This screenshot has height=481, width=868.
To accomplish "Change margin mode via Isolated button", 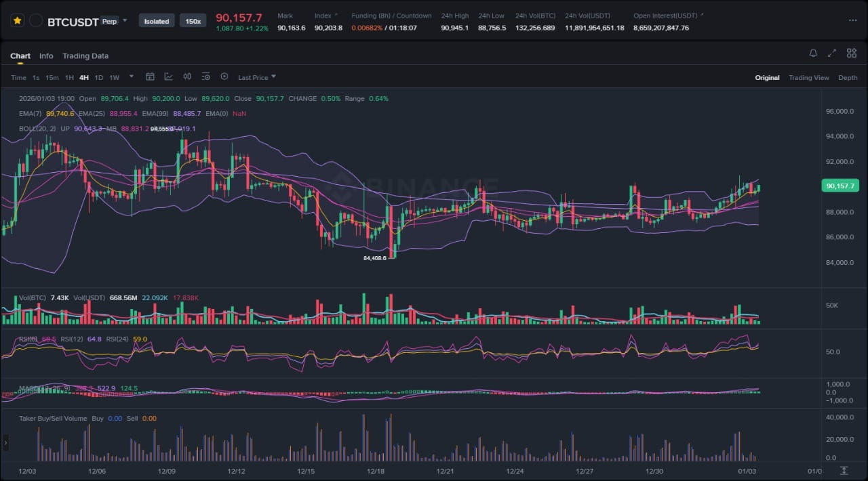I will (x=157, y=21).
